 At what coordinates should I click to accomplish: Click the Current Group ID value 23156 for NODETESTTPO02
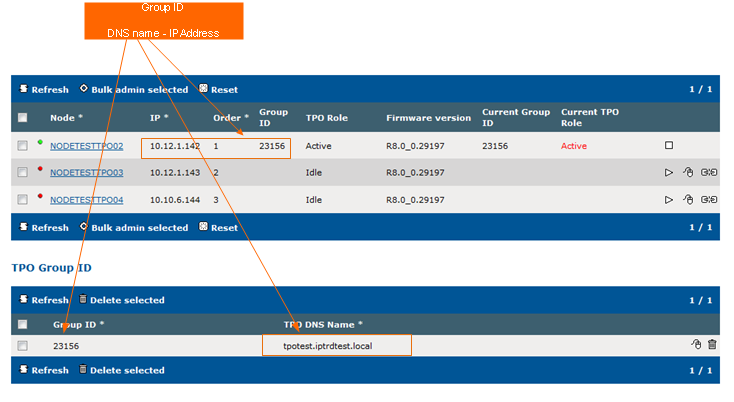pos(495,146)
